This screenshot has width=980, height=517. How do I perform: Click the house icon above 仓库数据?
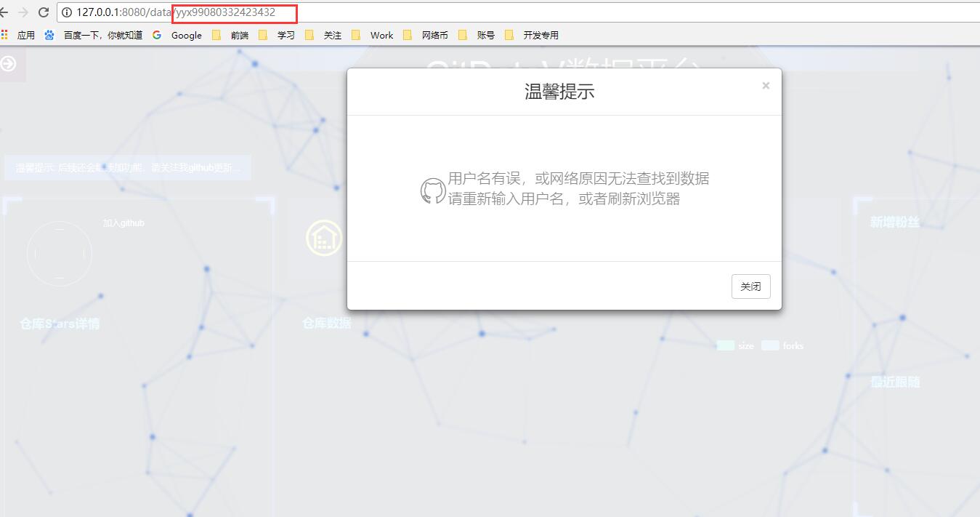point(324,238)
